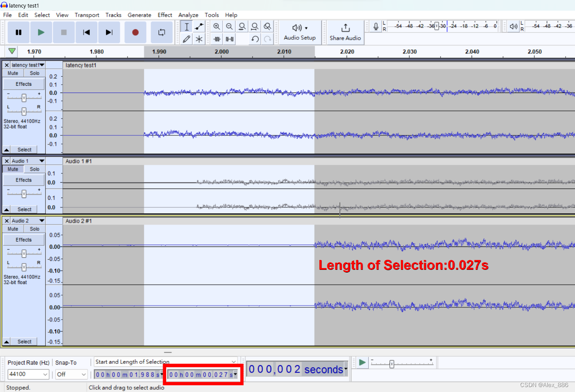Click the Undo icon
This screenshot has height=392, width=575.
(255, 39)
